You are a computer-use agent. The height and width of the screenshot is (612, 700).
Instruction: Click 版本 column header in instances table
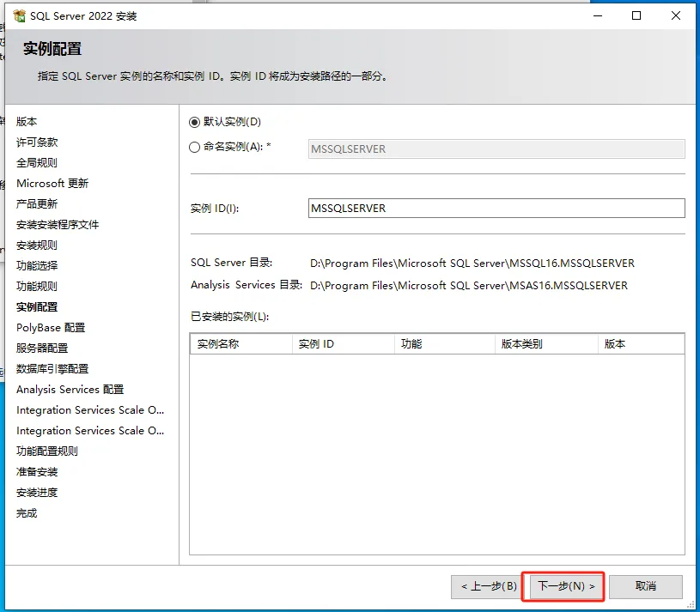click(x=641, y=344)
